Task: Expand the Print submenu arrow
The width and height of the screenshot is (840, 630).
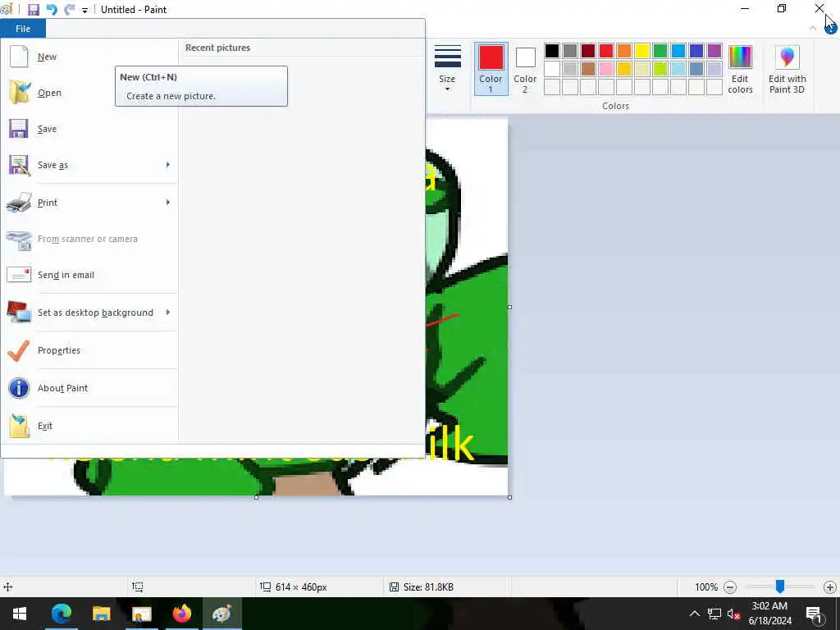Action: pos(167,202)
